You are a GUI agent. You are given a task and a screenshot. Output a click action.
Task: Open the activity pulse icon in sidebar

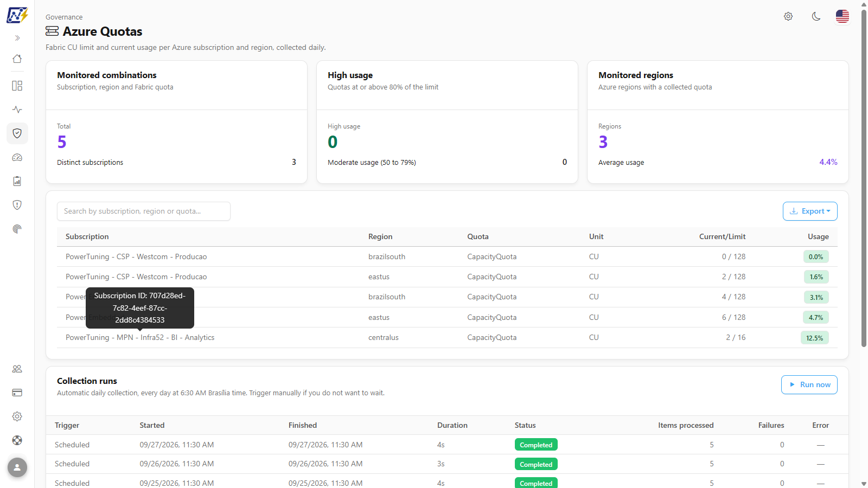(x=17, y=110)
